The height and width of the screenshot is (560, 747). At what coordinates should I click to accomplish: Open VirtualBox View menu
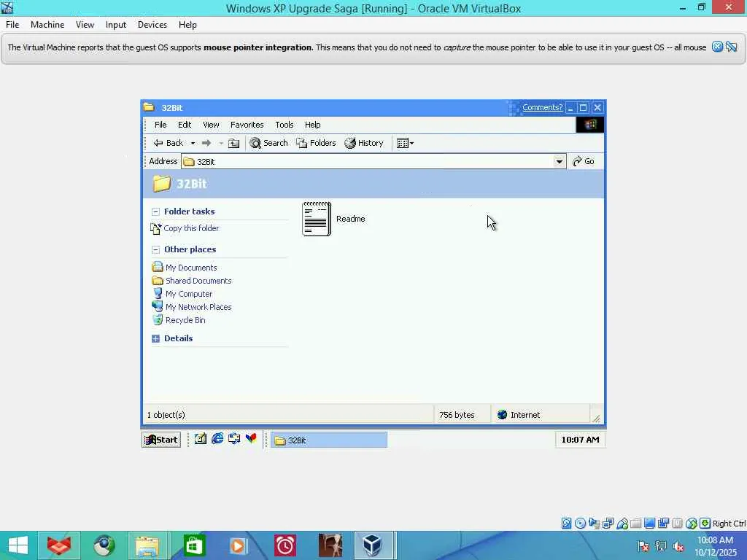point(85,25)
